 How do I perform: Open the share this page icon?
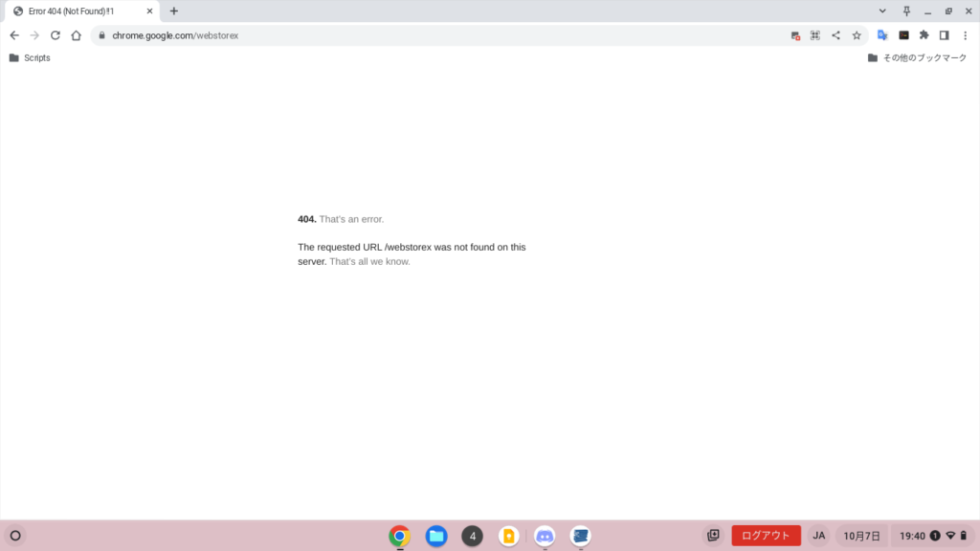835,35
